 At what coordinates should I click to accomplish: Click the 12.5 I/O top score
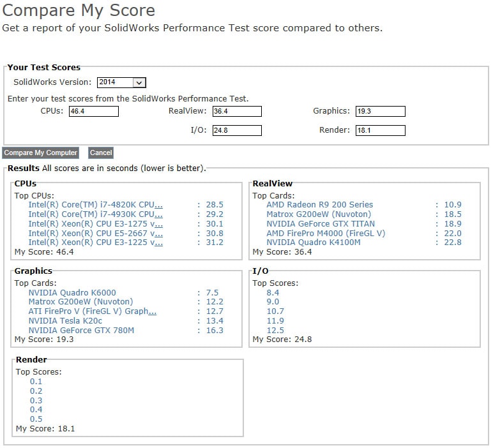point(275,331)
